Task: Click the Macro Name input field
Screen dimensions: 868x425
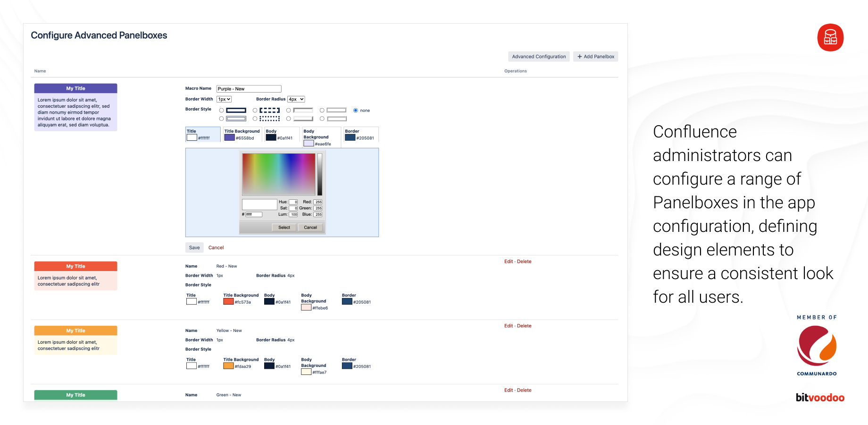Action: point(249,88)
